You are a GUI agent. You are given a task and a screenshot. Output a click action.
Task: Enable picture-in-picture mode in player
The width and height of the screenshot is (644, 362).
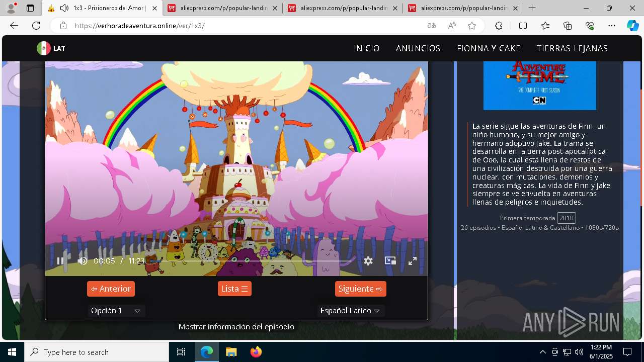[x=390, y=261]
